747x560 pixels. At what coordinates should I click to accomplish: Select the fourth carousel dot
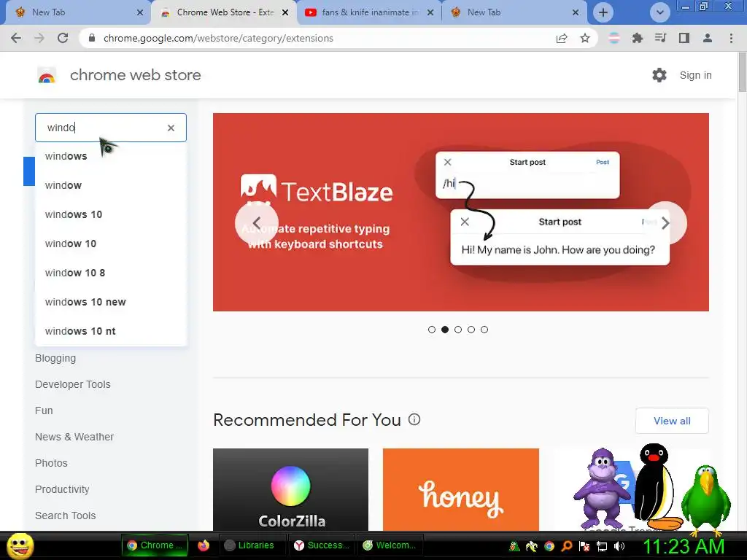point(471,330)
